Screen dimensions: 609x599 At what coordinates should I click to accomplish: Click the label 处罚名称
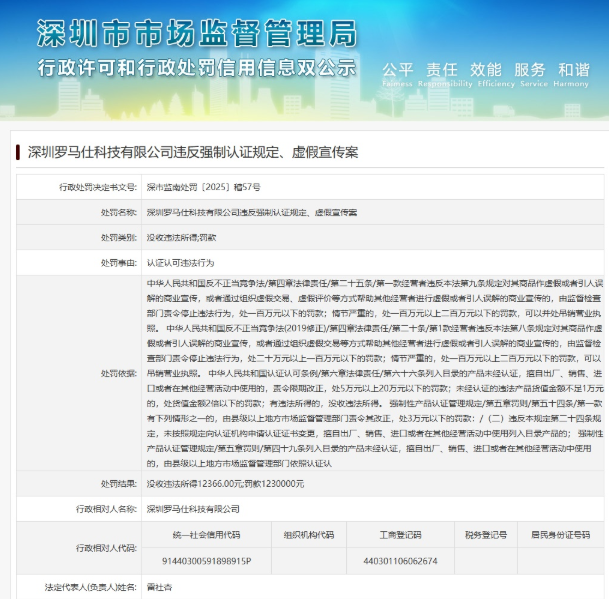click(118, 212)
